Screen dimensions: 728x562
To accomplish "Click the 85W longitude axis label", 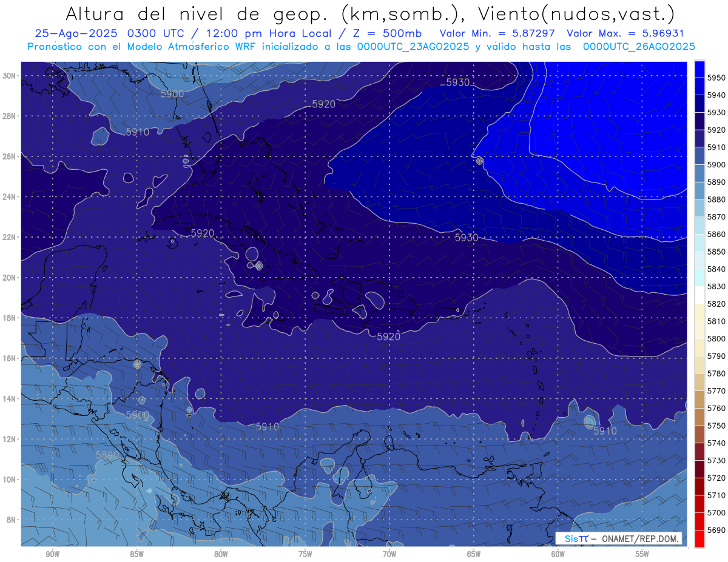I will (x=136, y=554).
